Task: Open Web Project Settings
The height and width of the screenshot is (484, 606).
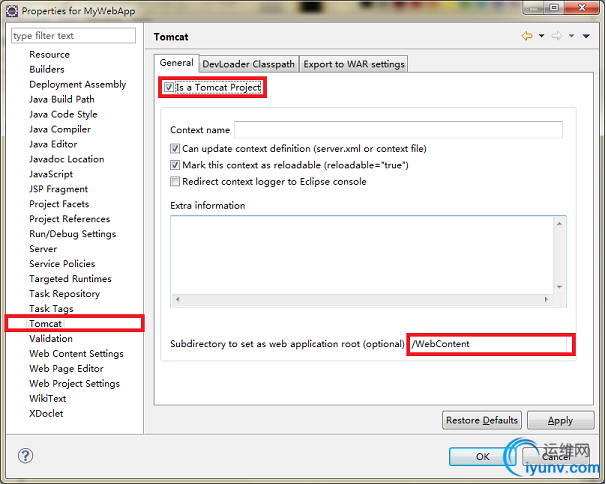Action: 75,384
